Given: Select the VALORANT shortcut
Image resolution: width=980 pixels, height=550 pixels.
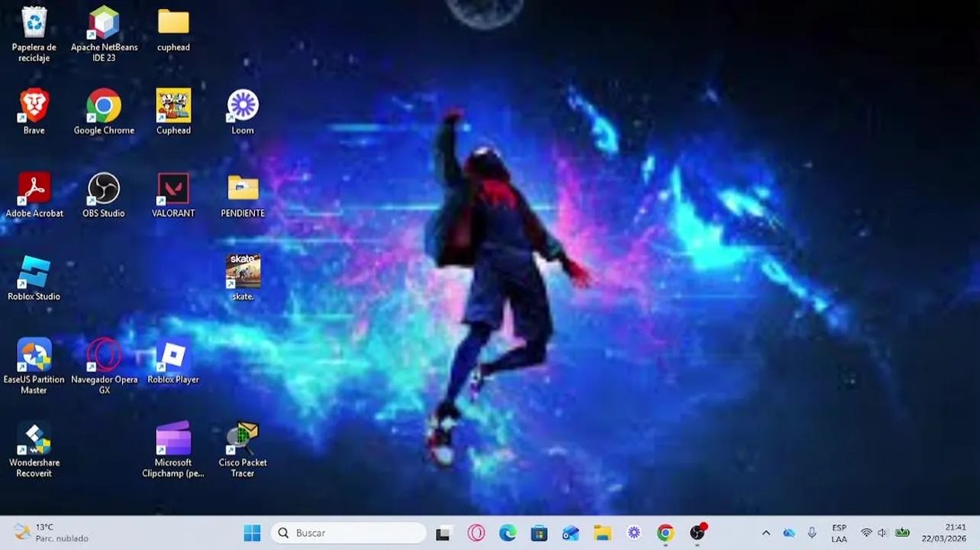Looking at the screenshot, I should click(x=173, y=196).
